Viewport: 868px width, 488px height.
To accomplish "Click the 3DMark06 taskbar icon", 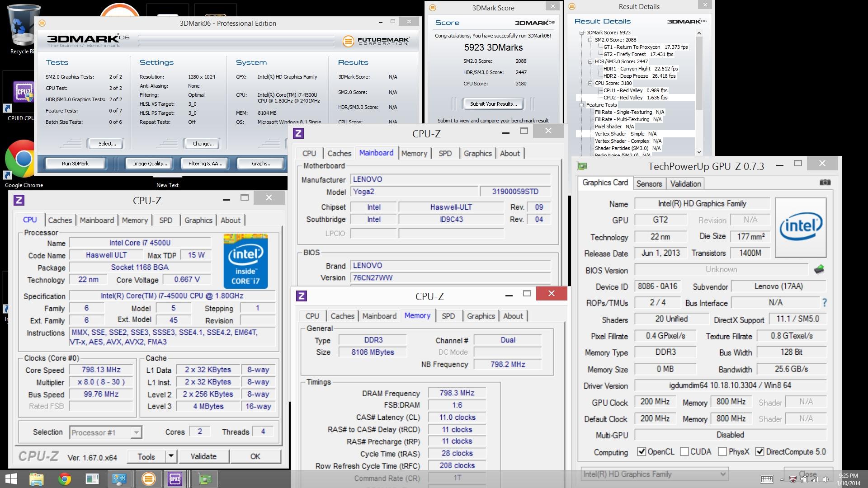I will (148, 479).
